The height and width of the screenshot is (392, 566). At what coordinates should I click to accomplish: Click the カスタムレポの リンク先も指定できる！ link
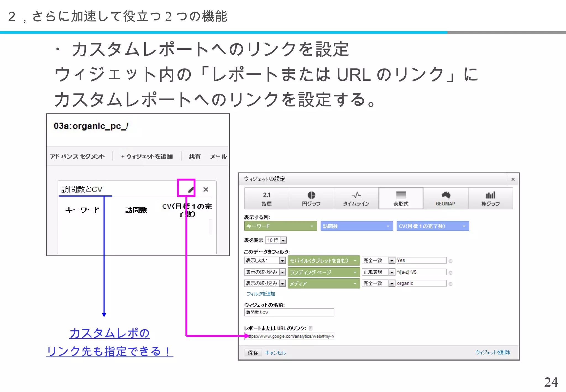(110, 342)
